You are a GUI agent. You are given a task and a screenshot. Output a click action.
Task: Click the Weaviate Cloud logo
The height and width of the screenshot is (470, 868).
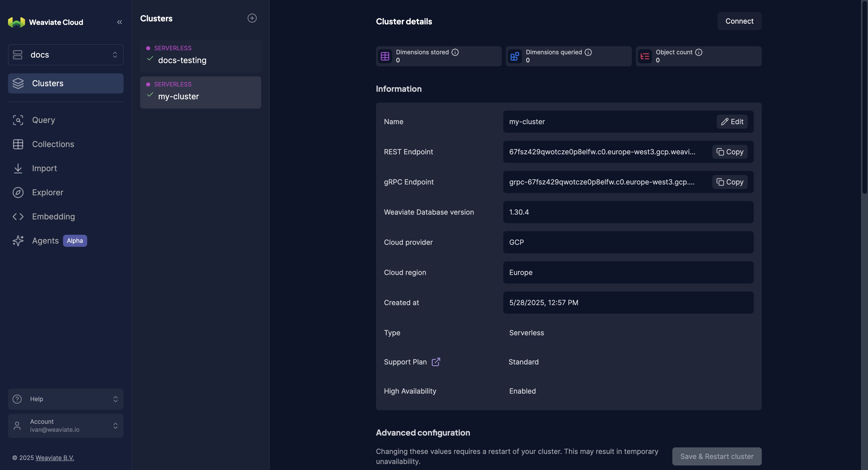click(x=17, y=22)
